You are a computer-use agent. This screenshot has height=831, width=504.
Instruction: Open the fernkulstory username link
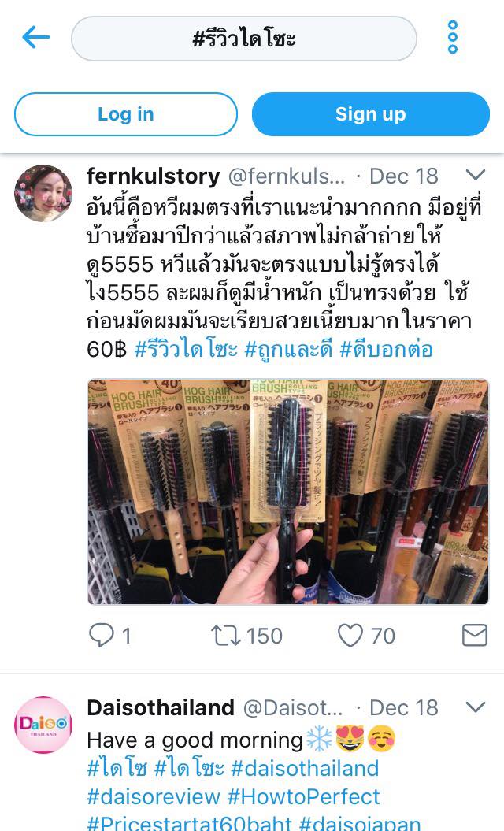point(153,176)
